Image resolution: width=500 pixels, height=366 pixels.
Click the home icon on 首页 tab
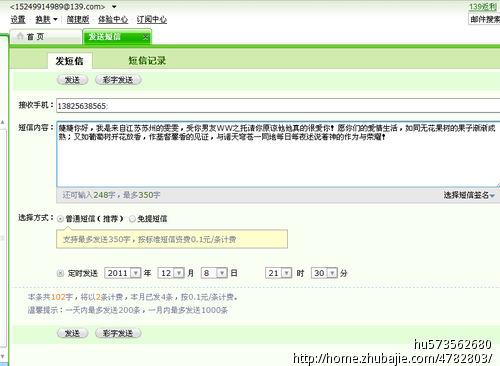(x=20, y=36)
